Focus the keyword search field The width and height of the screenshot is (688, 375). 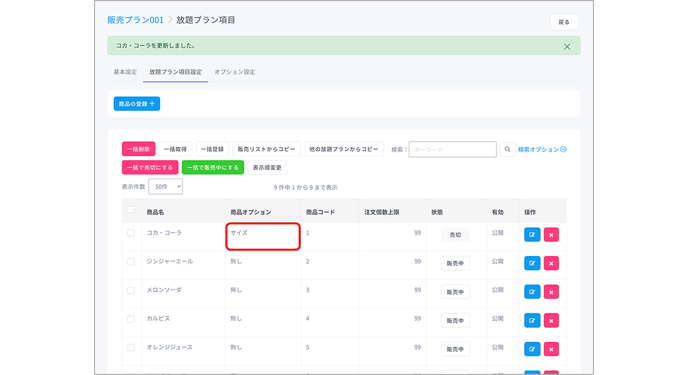pos(452,149)
